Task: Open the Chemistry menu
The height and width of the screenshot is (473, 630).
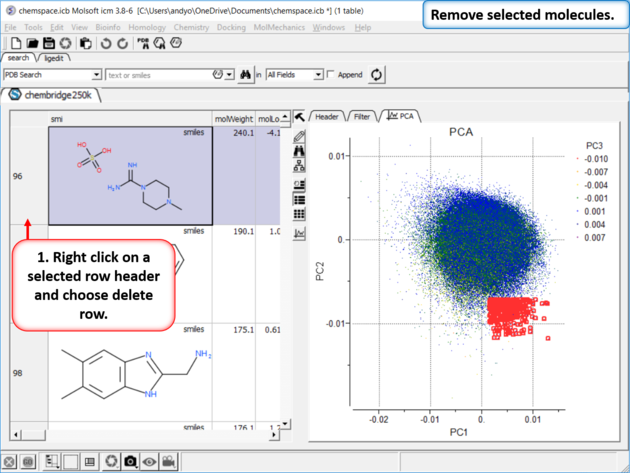Action: pos(191,27)
